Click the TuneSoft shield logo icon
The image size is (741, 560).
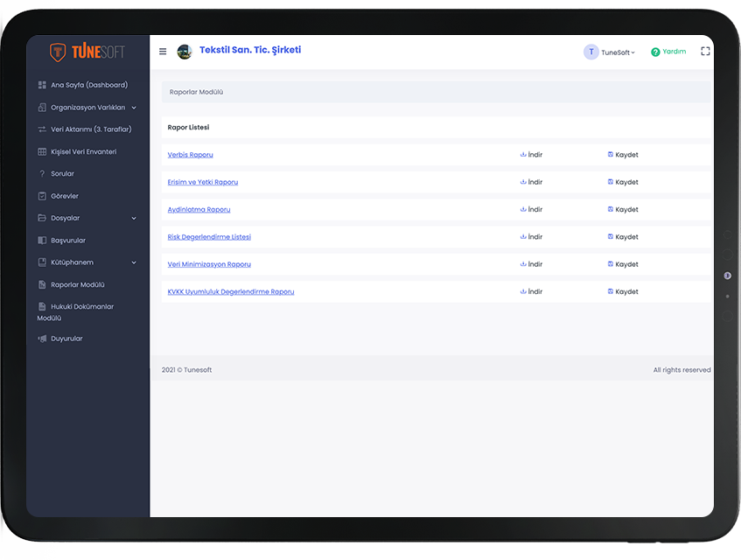click(58, 52)
